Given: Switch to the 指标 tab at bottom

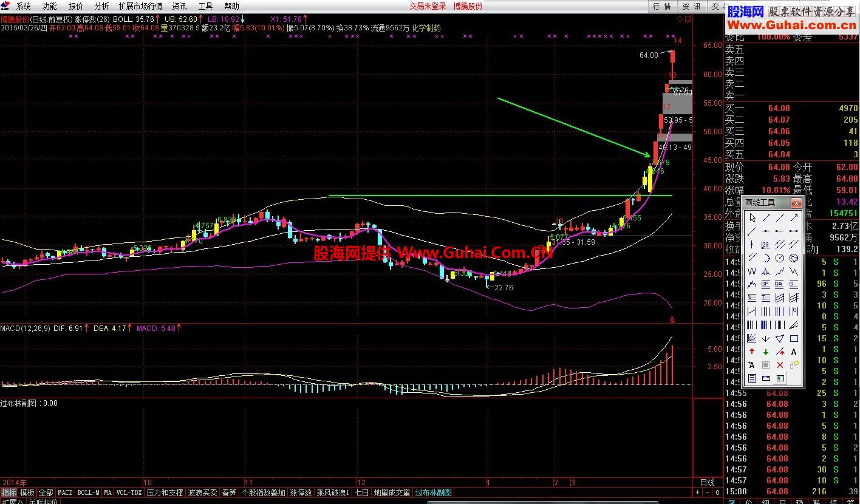Looking at the screenshot, I should click(x=9, y=492).
